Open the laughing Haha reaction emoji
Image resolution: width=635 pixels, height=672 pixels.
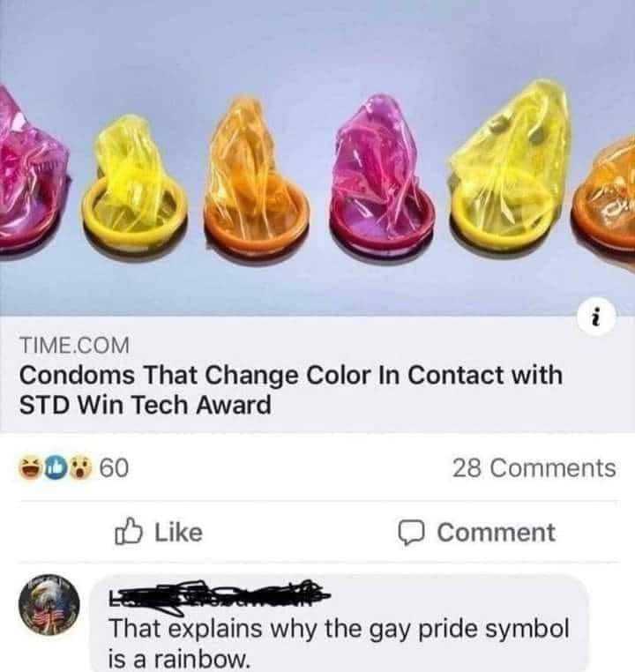coord(30,467)
